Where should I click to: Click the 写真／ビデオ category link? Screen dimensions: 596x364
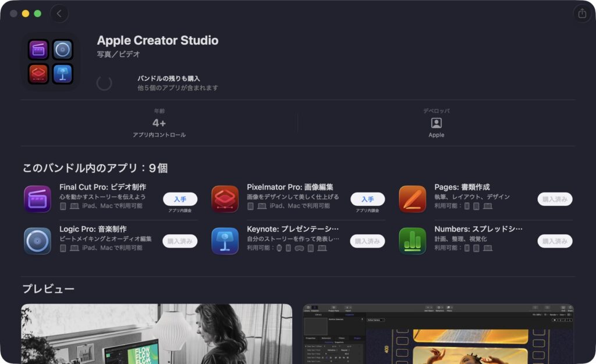tap(118, 55)
